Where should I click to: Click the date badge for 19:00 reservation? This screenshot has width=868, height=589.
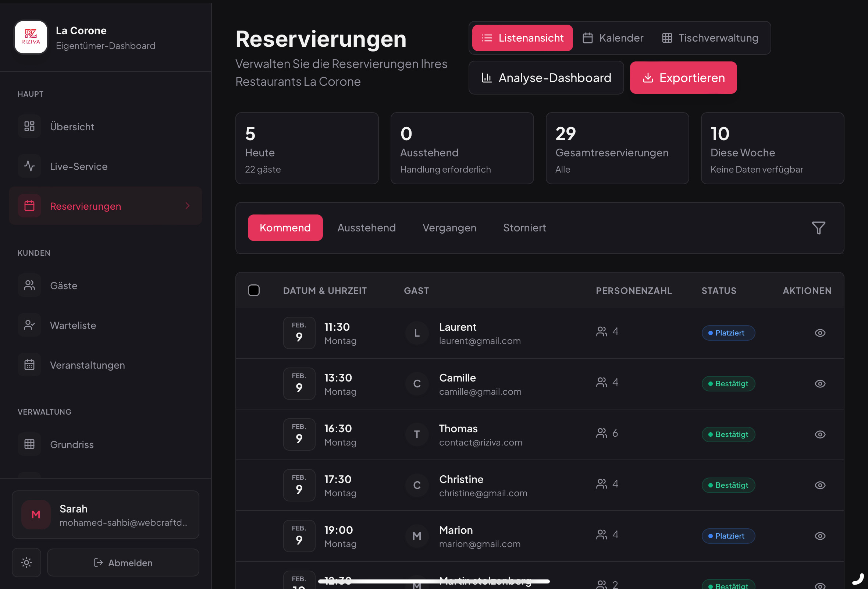[x=299, y=536]
